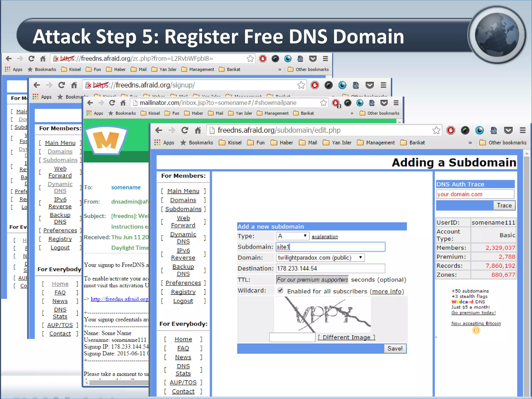Open Preferences in front For Members list
This screenshot has width=532, height=399.
tap(183, 283)
